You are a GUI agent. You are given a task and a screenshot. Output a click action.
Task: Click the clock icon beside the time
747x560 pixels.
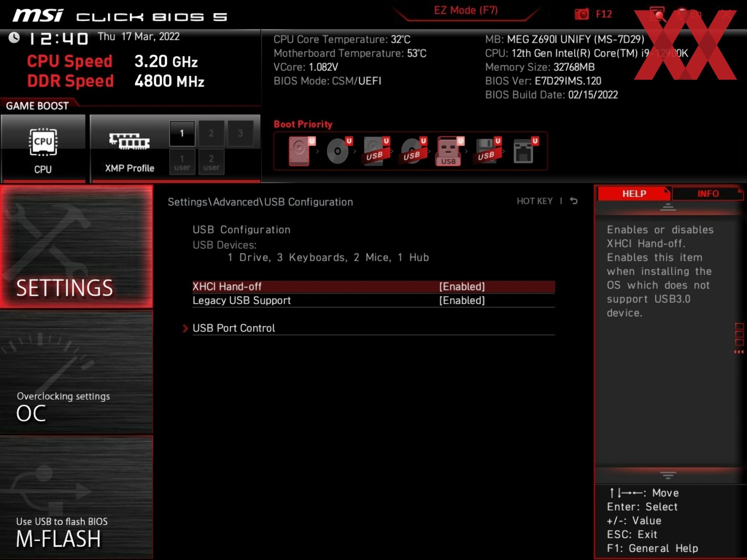click(x=14, y=38)
